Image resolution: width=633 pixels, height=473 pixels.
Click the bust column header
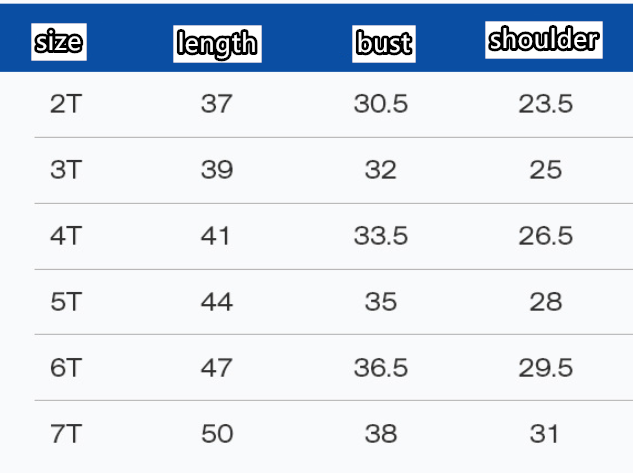(x=384, y=43)
